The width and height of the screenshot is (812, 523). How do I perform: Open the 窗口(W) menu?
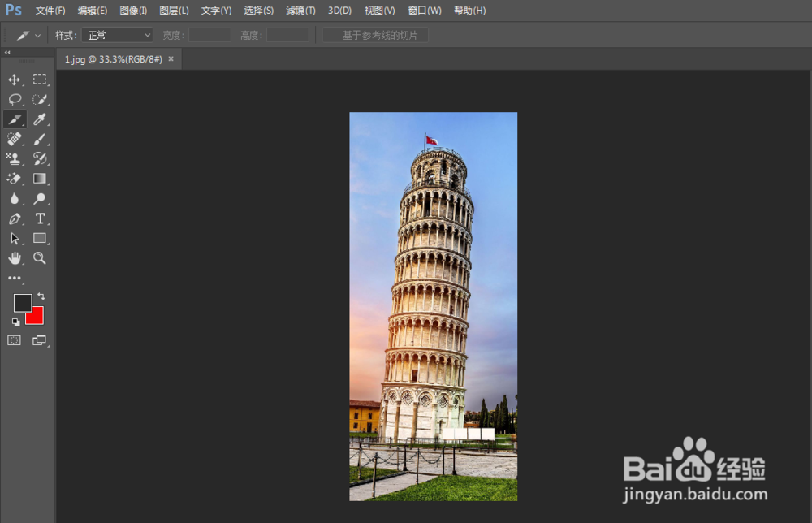click(x=425, y=11)
